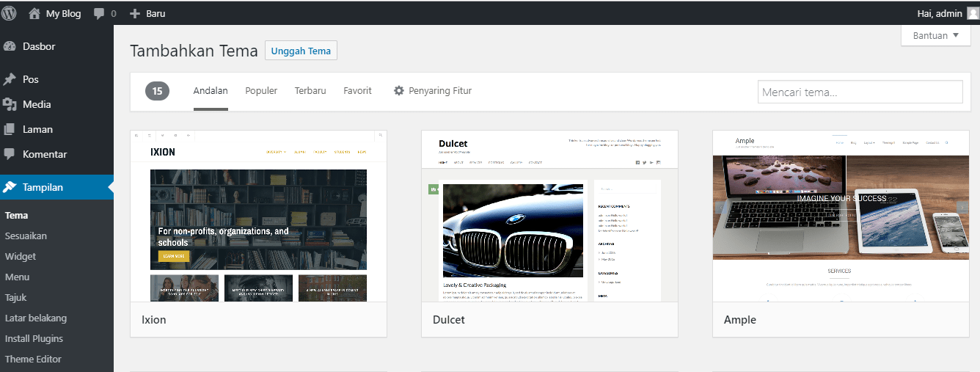Open Tajuk submenu item
The image size is (980, 372).
tap(15, 298)
